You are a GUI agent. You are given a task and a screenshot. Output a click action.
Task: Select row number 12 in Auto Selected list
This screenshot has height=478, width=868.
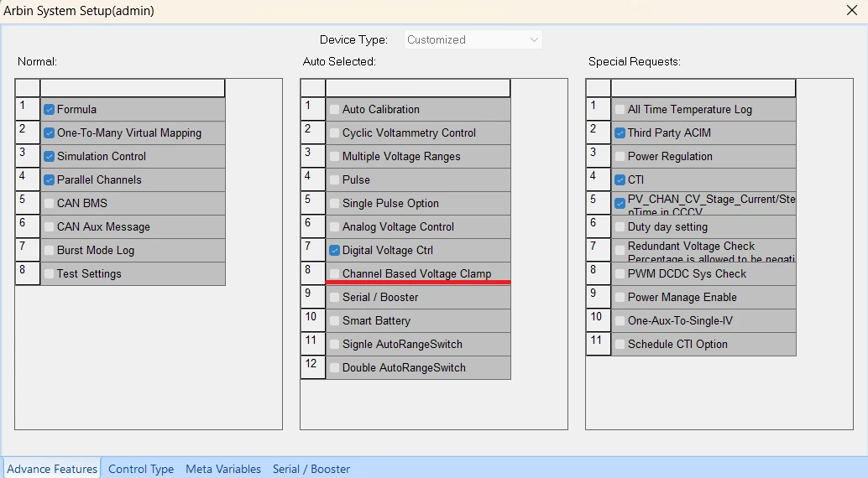[x=313, y=367]
